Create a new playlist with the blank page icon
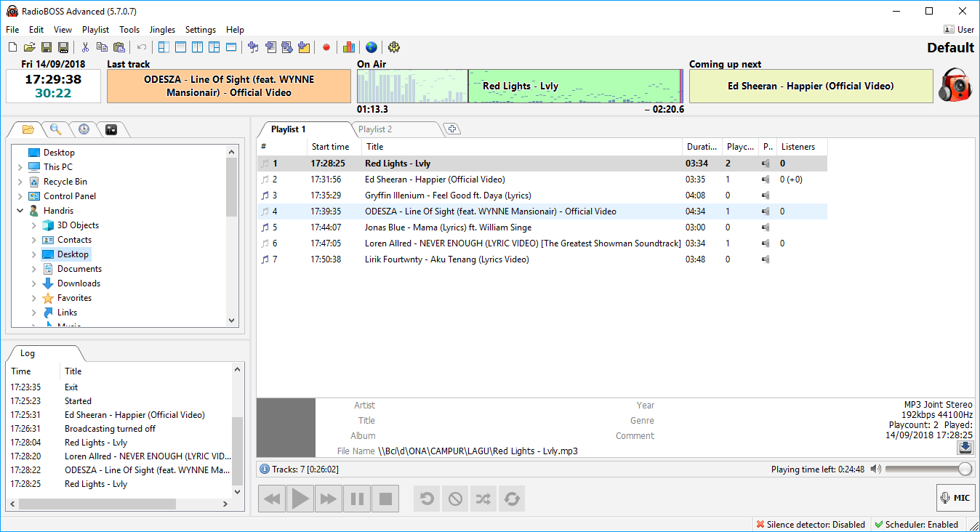 (x=12, y=47)
